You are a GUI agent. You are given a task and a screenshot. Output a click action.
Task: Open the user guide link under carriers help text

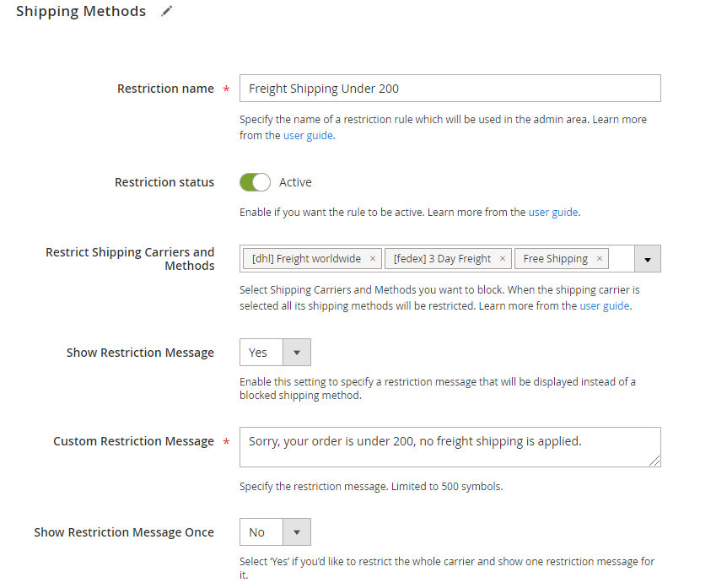tap(605, 306)
